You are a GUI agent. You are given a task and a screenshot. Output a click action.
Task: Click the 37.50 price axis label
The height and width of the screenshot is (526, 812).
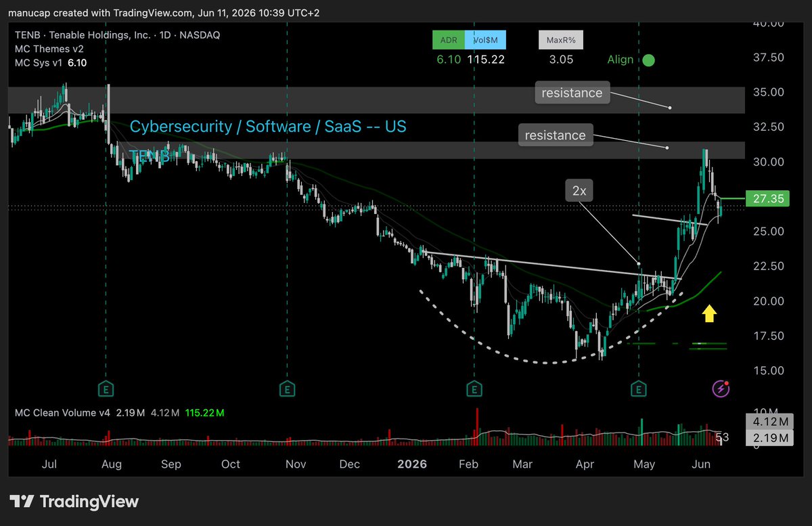pyautogui.click(x=767, y=58)
